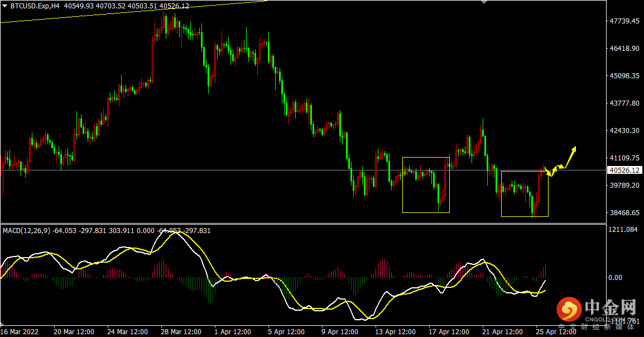Click the MACD scale value 1211.084
The height and width of the screenshot is (337, 644).
coord(623,230)
